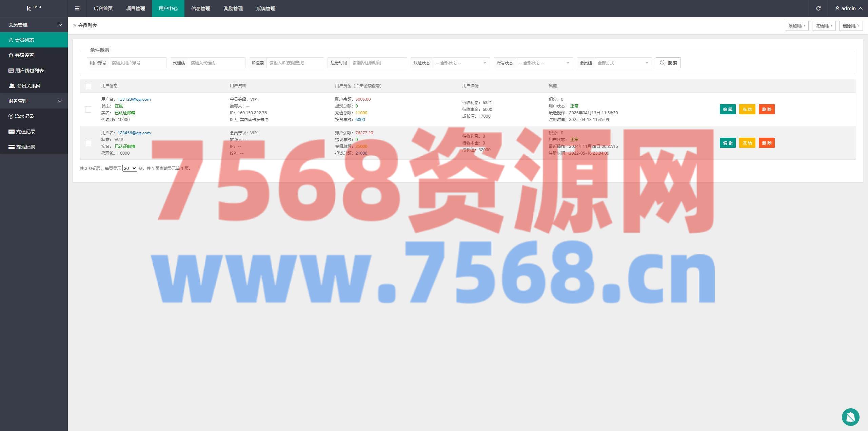868x431 pixels.
Task: Click the floating green bell icon
Action: coord(850,417)
